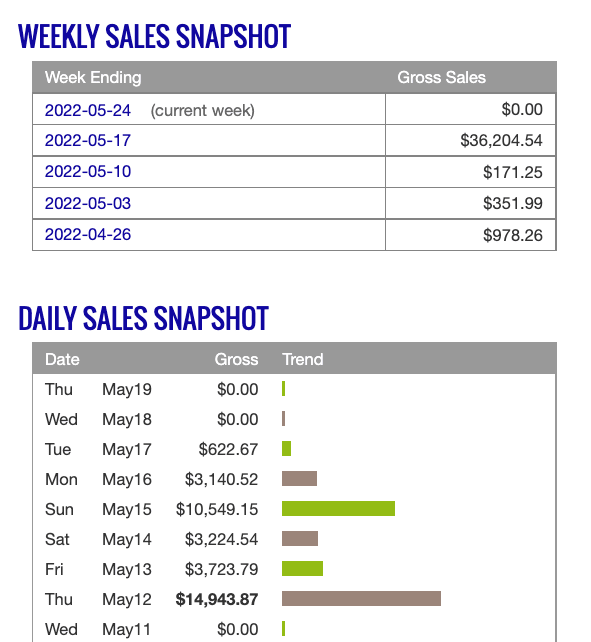Open the 2022-05-10 week ending link
The image size is (591, 642).
88,172
